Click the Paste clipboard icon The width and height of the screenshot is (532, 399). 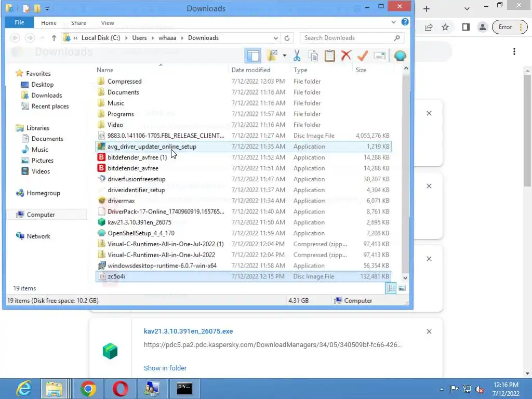point(329,56)
